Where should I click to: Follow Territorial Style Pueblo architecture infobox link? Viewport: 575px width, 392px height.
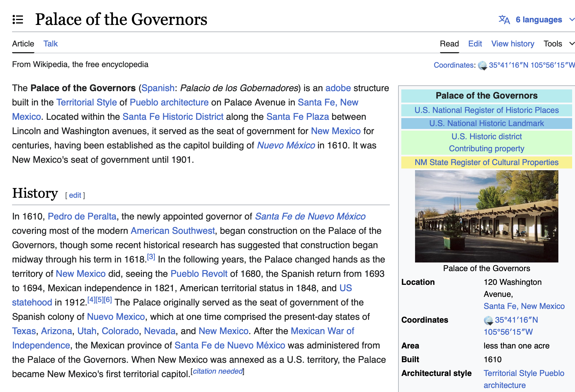(x=524, y=373)
